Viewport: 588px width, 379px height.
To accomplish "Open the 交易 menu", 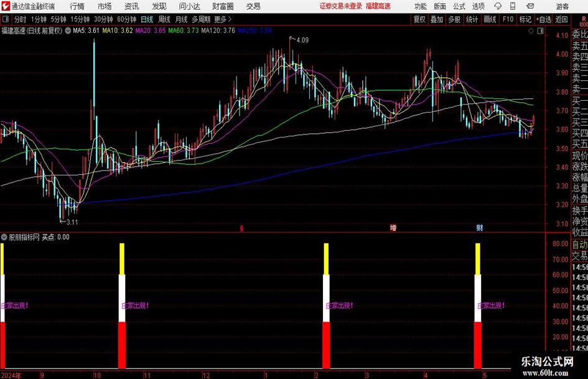I will pyautogui.click(x=253, y=6).
